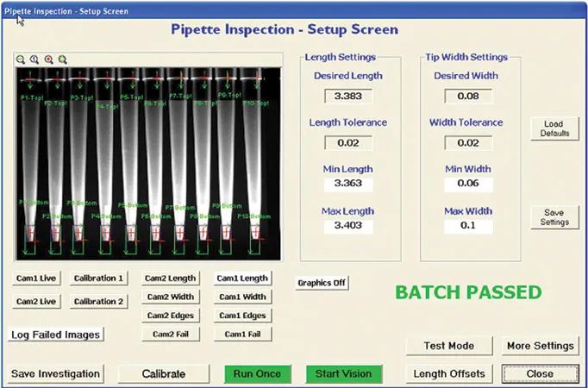Screen dimensions: 588x388
Task: Click the Save Settings button
Action: tap(554, 216)
